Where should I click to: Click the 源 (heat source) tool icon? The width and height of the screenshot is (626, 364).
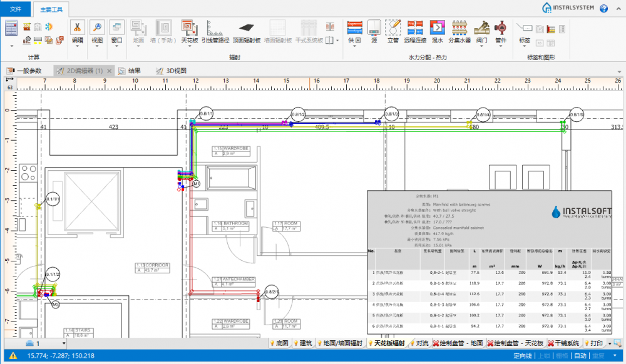pos(374,28)
